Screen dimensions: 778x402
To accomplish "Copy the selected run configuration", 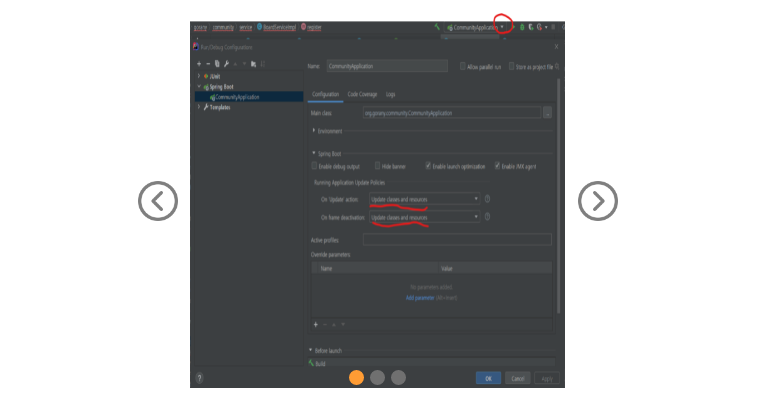I will tap(217, 64).
